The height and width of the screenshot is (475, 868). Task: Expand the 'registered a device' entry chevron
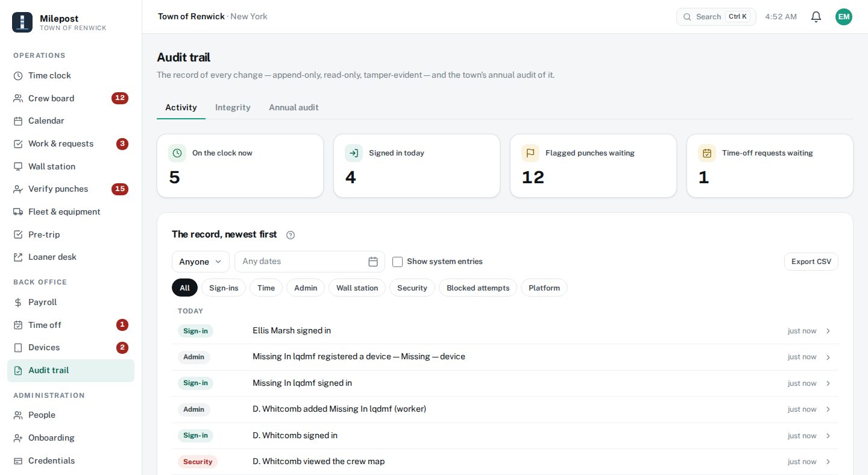point(828,357)
